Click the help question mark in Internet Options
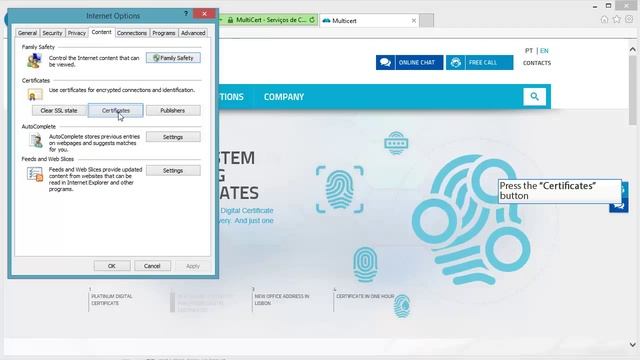 point(186,14)
